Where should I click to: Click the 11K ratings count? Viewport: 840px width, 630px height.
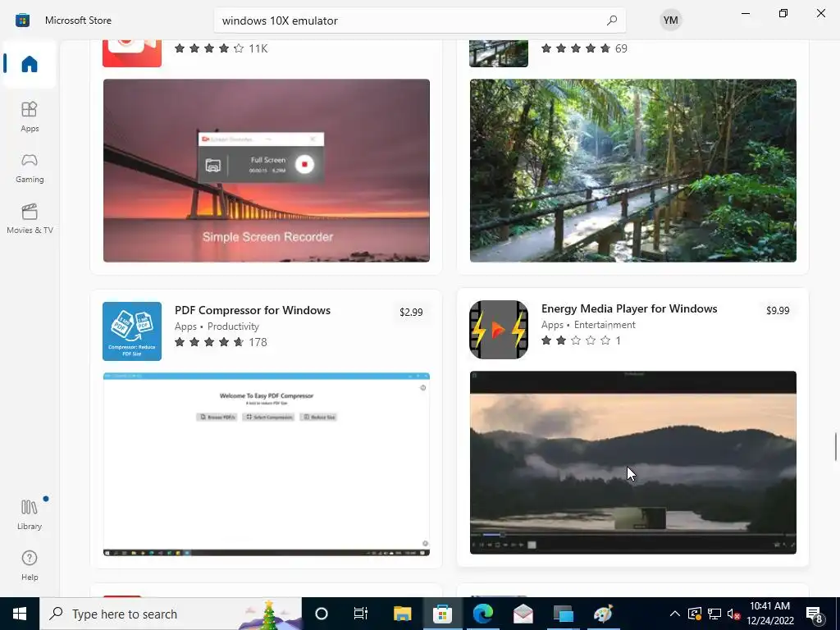point(258,48)
